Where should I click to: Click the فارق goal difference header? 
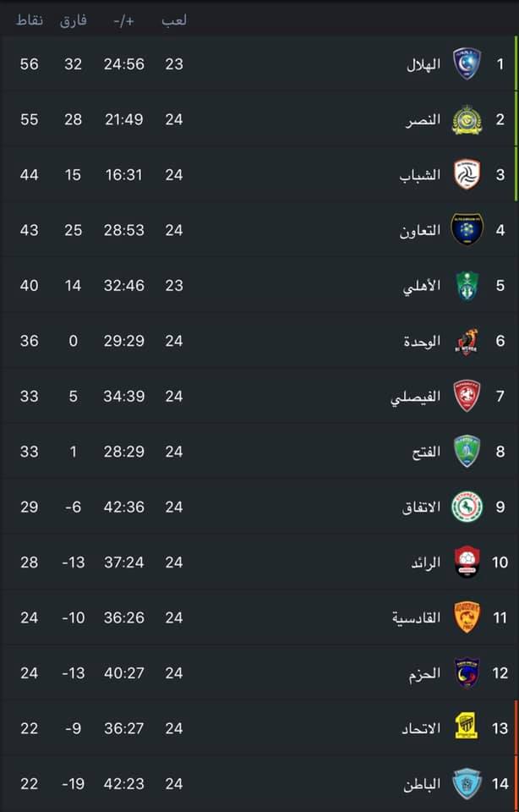click(74, 20)
